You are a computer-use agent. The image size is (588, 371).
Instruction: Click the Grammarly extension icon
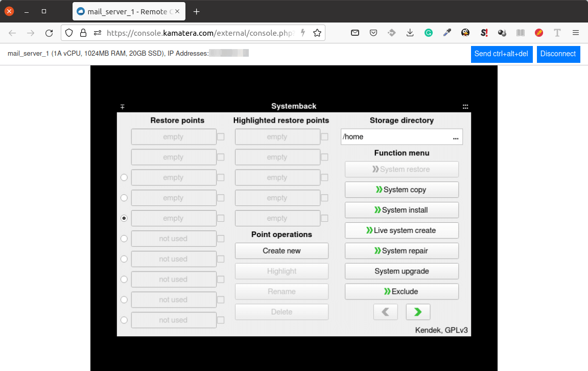tap(429, 33)
